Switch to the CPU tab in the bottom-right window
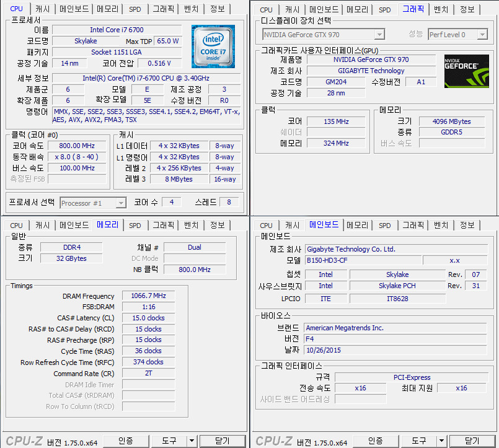 266,226
